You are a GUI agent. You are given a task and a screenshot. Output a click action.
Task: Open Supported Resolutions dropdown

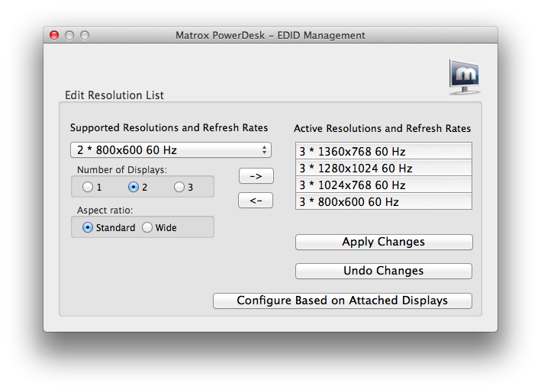pyautogui.click(x=171, y=150)
